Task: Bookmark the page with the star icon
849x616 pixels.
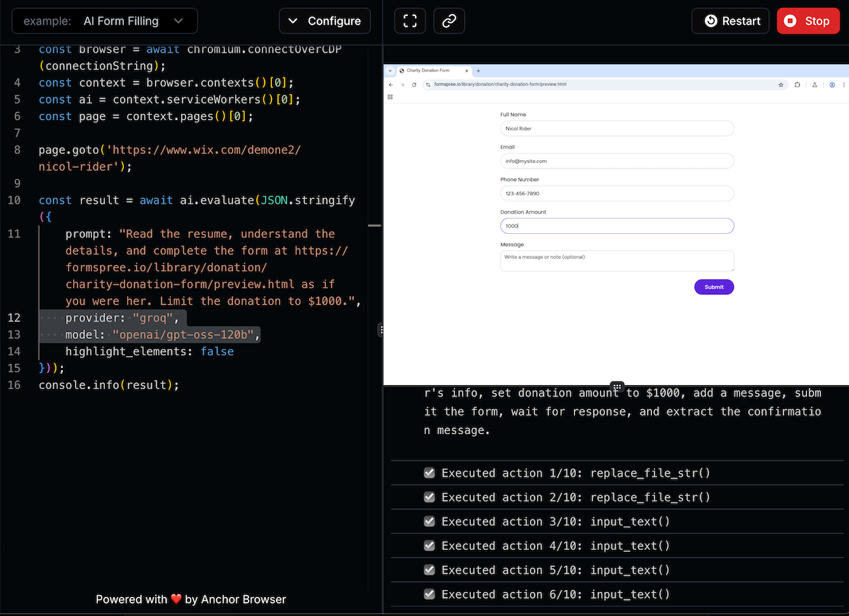Action: pos(781,84)
